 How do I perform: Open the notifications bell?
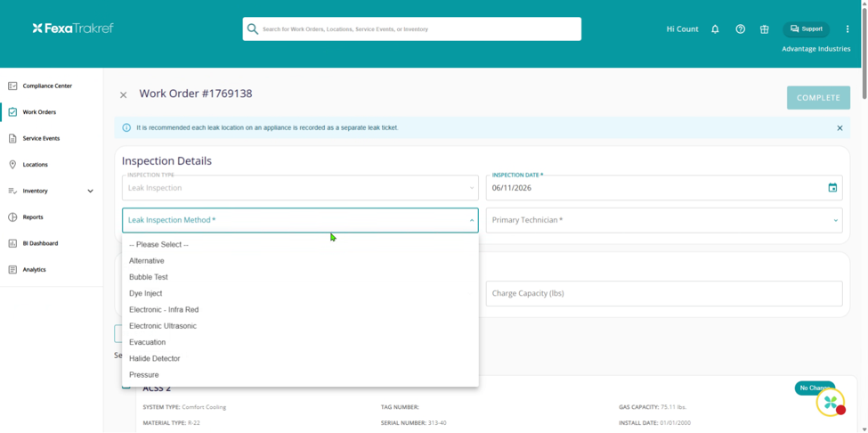[715, 29]
